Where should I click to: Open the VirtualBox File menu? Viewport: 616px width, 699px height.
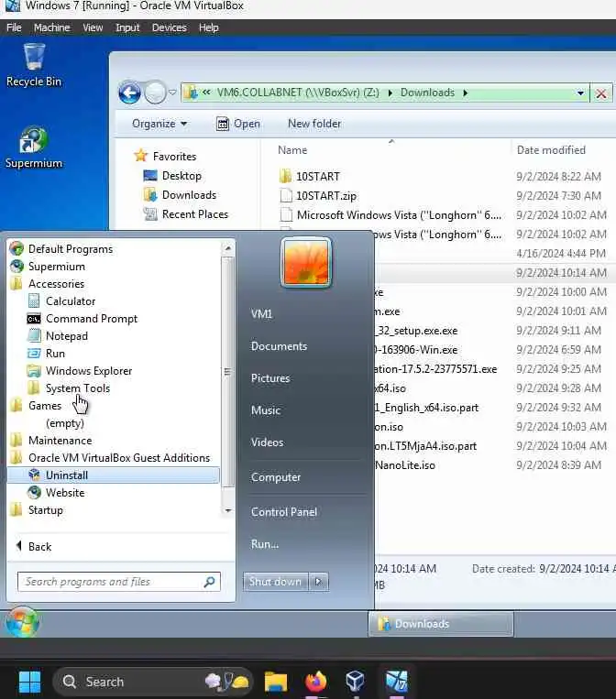(x=14, y=27)
